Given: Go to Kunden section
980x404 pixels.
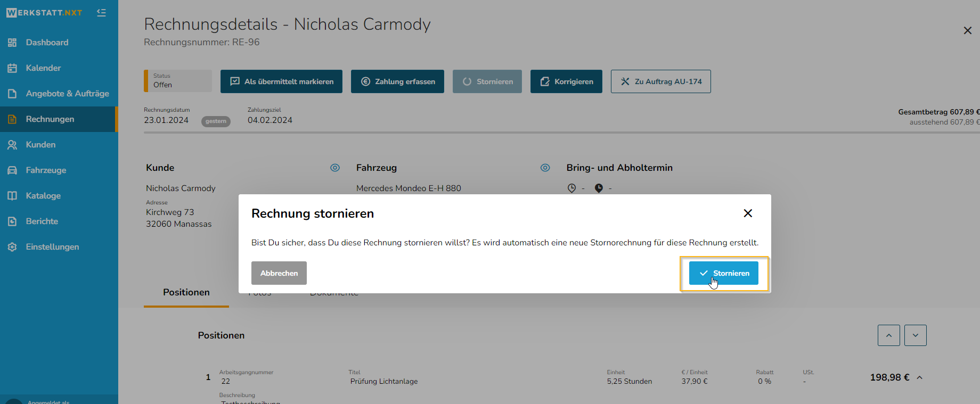Looking at the screenshot, I should point(40,145).
